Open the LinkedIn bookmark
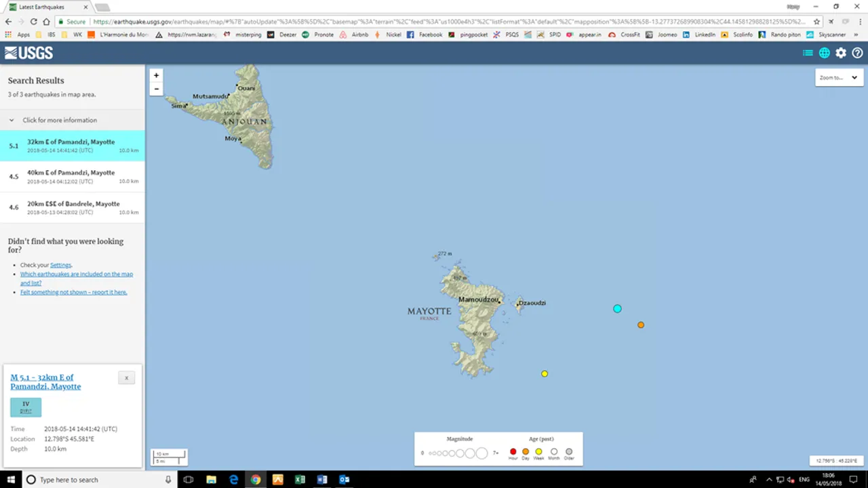Image resolution: width=868 pixels, height=488 pixels. tap(698, 35)
